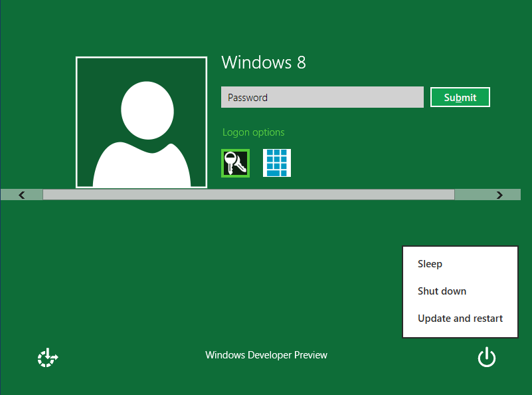Click the Logon options label
532x395 pixels.
pos(254,132)
